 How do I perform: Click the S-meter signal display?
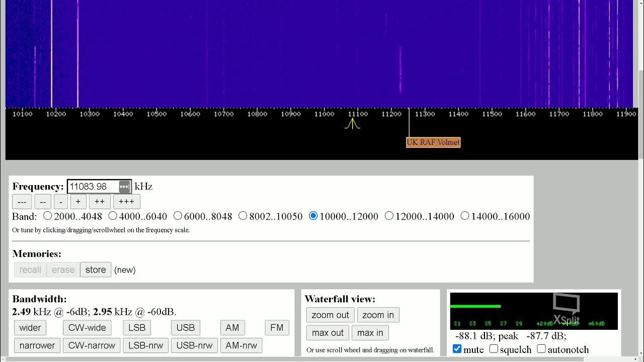click(x=534, y=311)
